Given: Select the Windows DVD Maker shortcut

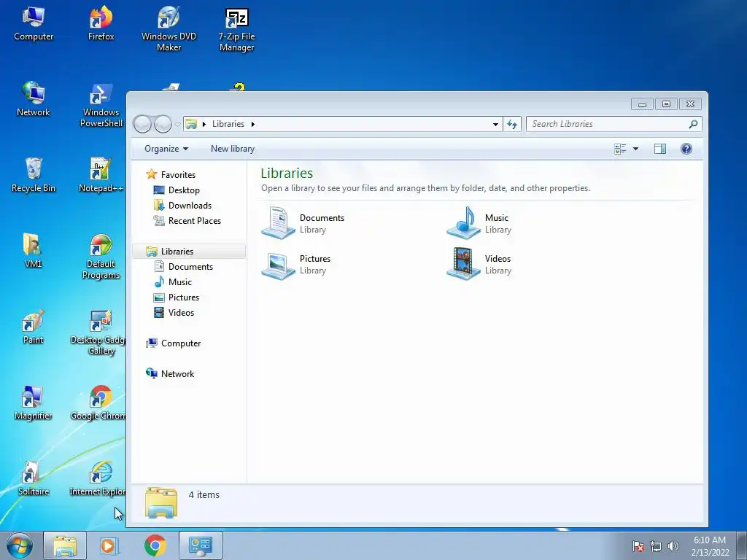Looking at the screenshot, I should tap(169, 28).
